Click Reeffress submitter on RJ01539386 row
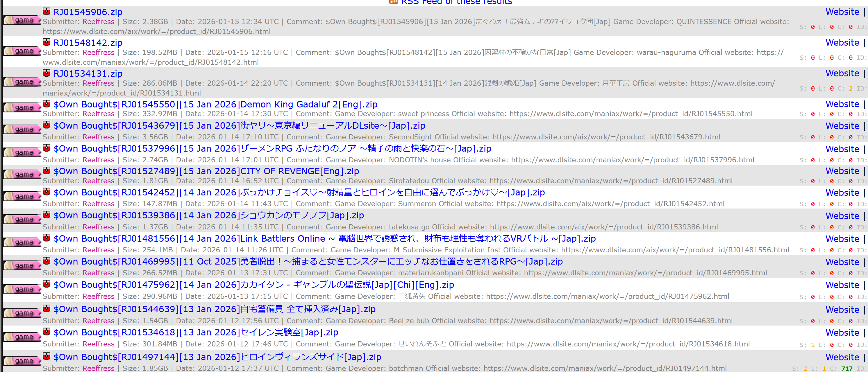 (98, 227)
